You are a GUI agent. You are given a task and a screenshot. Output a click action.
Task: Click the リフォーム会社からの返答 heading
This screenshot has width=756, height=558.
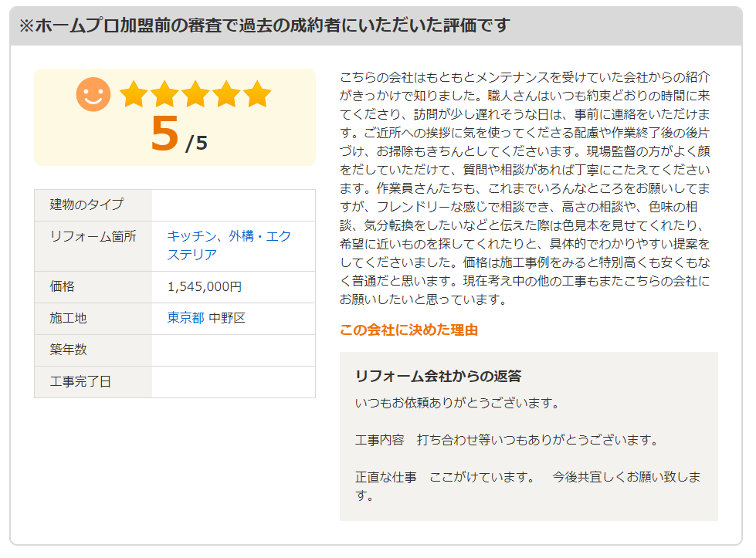439,376
